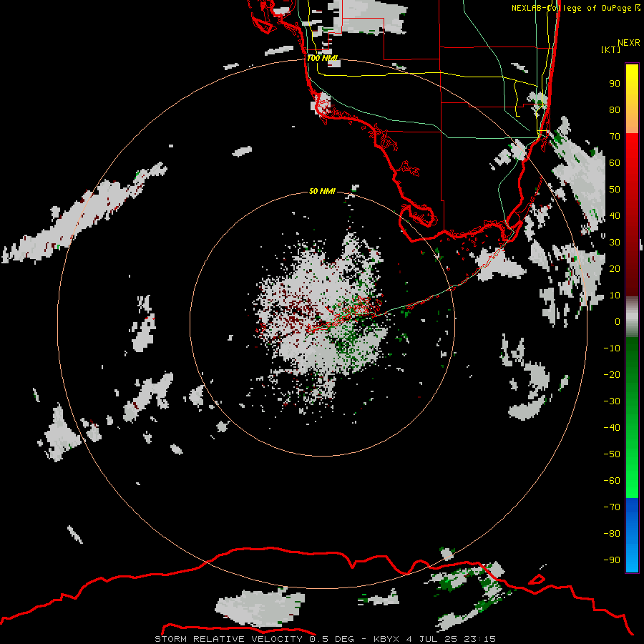Click the -30 value on the color scale

pyautogui.click(x=612, y=401)
